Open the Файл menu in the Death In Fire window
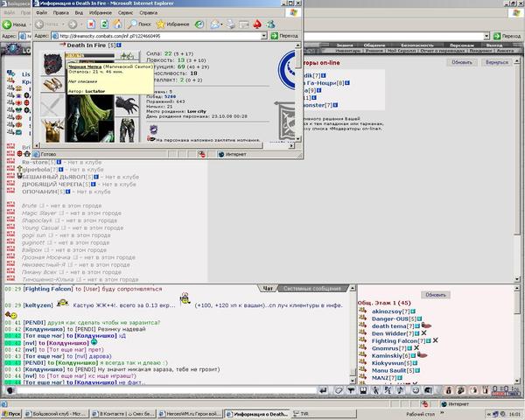The image size is (525, 420). click(41, 13)
